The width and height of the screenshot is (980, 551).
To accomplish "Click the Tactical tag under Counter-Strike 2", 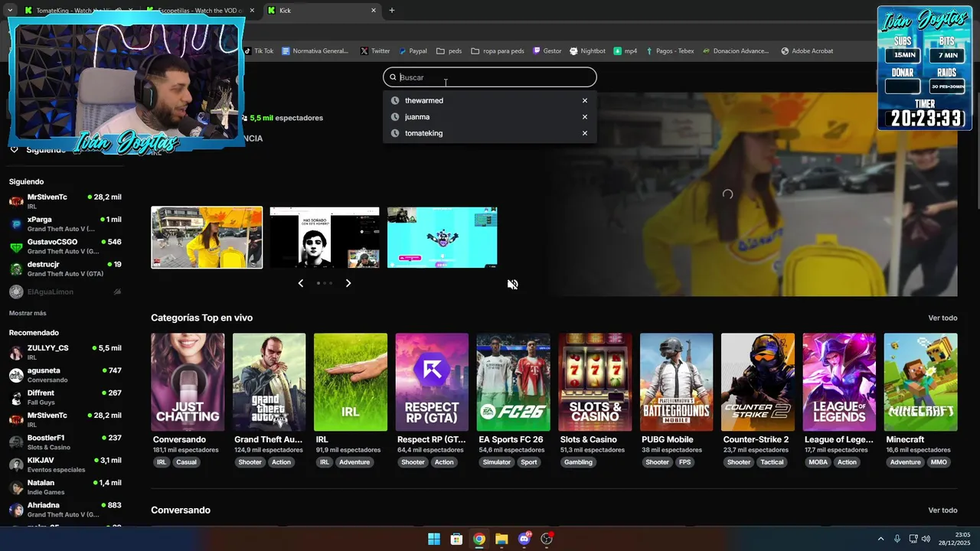I will (x=772, y=462).
